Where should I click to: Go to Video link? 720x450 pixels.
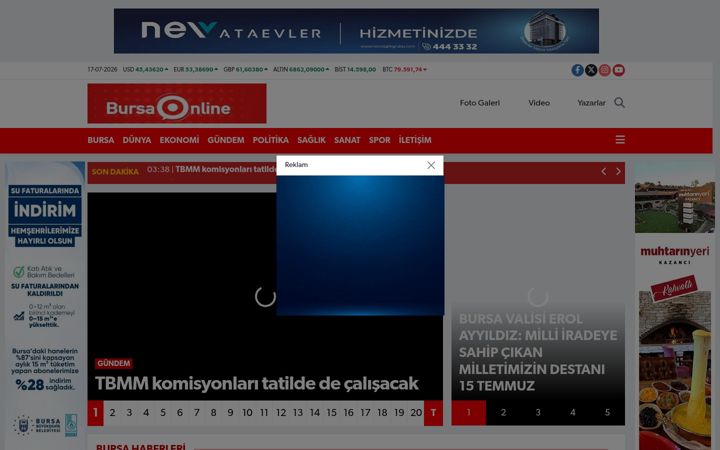(x=539, y=103)
